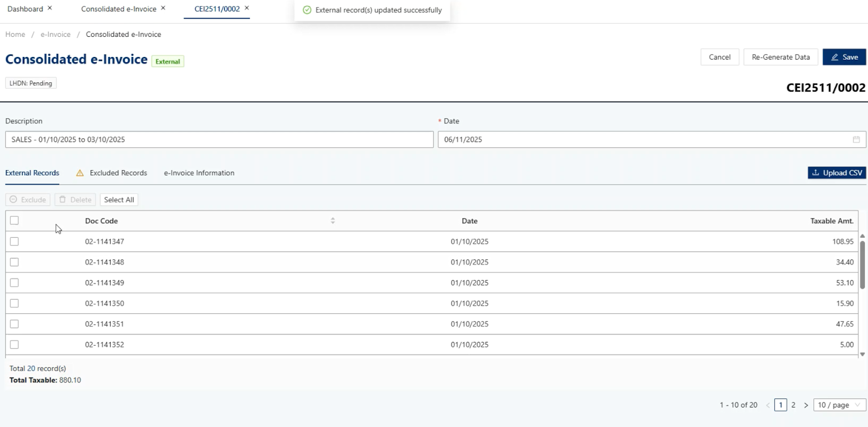Click taxable amount 108.95
The image size is (868, 427).
(843, 242)
